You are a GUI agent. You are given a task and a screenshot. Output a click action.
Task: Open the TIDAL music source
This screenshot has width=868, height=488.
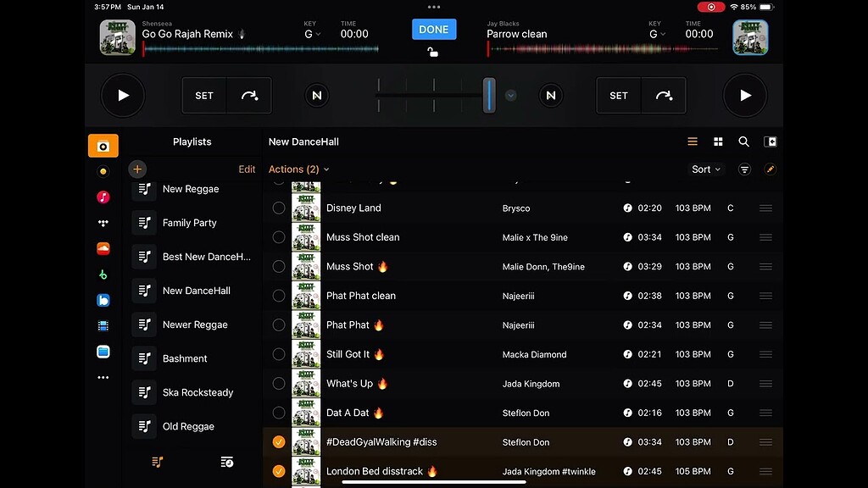pos(103,223)
